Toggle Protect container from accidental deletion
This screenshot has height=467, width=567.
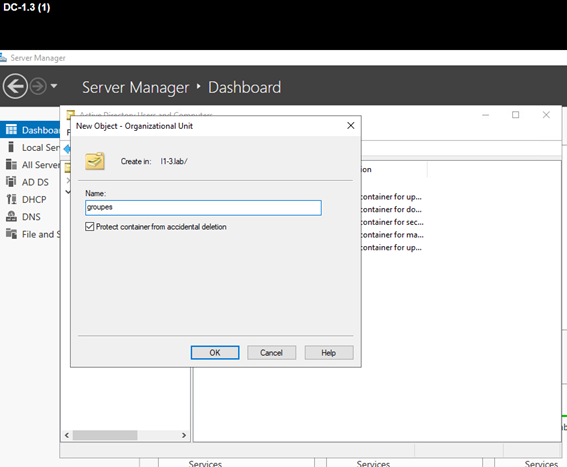(x=89, y=227)
